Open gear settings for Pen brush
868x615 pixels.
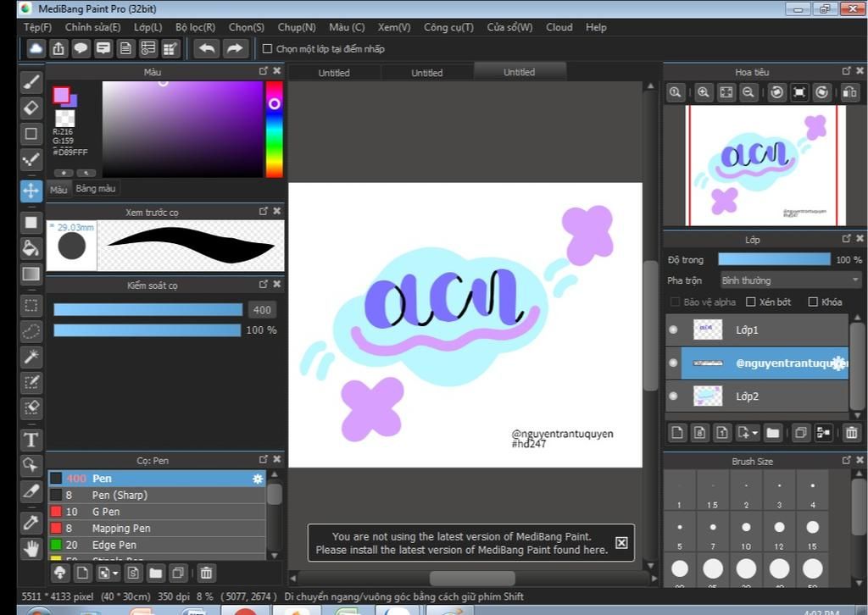click(258, 479)
